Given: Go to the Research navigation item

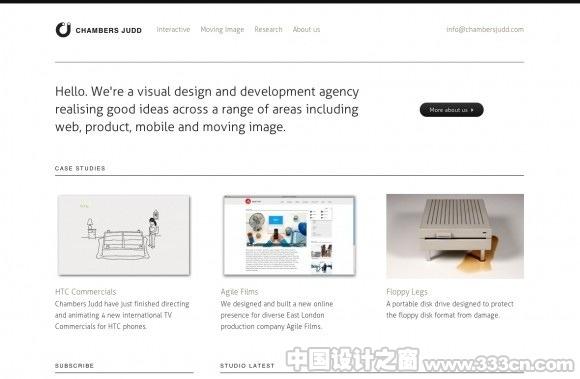Looking at the screenshot, I should (268, 29).
